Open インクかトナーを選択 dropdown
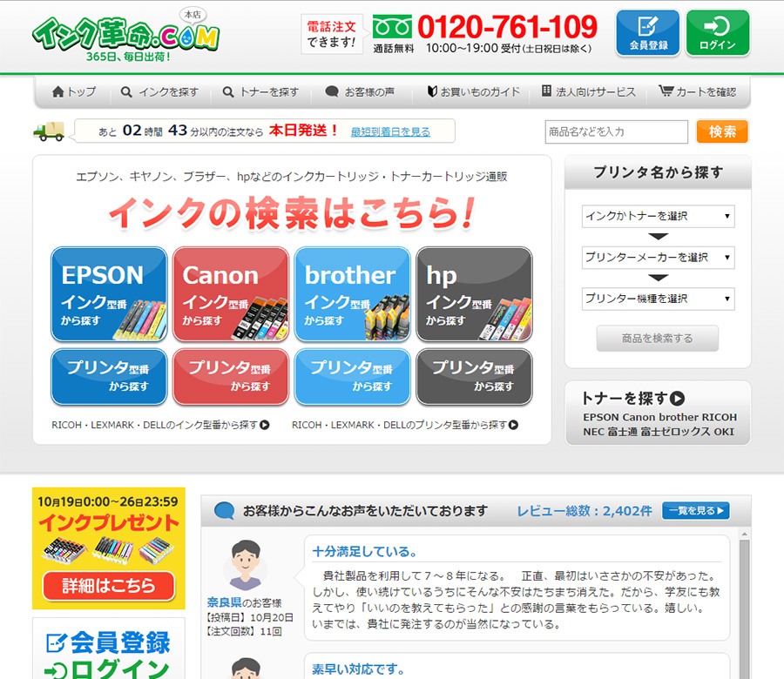Image resolution: width=784 pixels, height=679 pixels. 658,217
